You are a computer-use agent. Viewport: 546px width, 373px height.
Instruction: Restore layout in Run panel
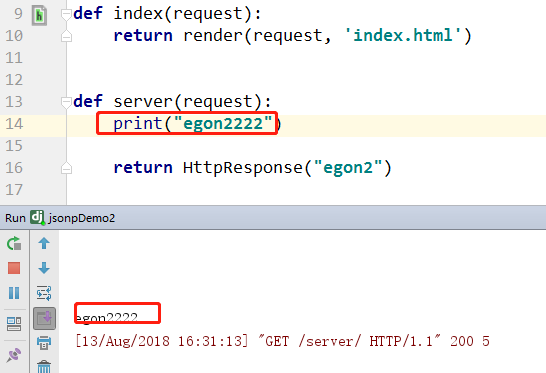(x=14, y=324)
